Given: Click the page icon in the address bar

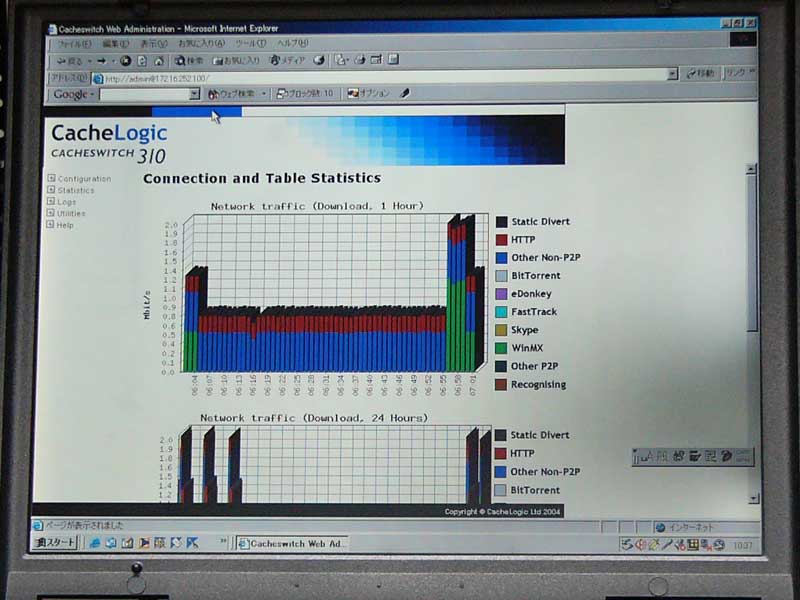Looking at the screenshot, I should click(98, 79).
